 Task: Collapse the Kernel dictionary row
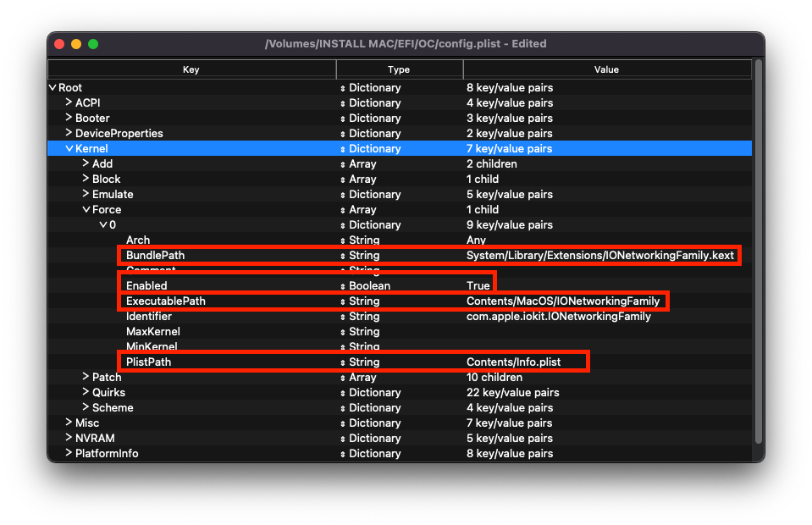[69, 149]
